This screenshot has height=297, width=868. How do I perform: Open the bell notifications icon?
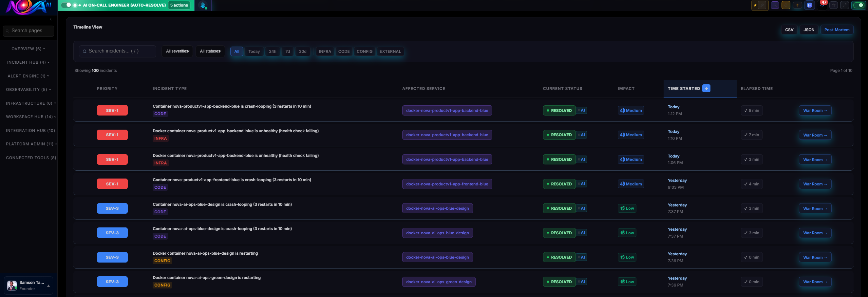pos(786,5)
